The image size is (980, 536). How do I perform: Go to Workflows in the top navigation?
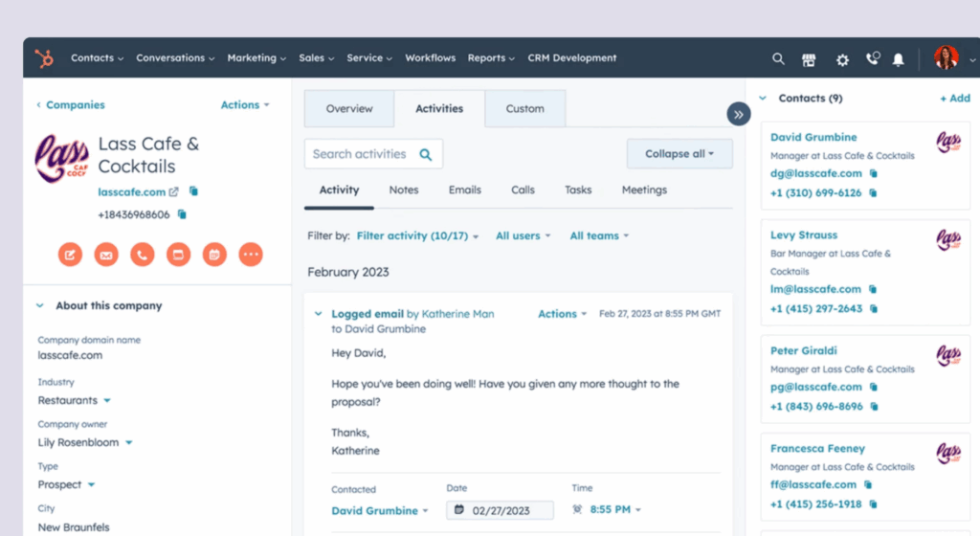tap(430, 58)
